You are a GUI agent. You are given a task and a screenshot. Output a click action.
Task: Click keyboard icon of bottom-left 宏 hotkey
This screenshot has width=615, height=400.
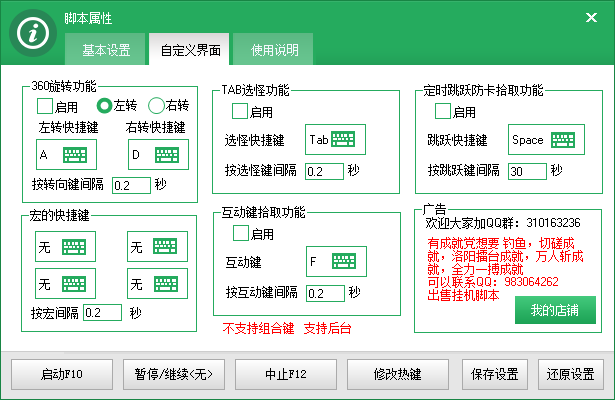(x=74, y=284)
